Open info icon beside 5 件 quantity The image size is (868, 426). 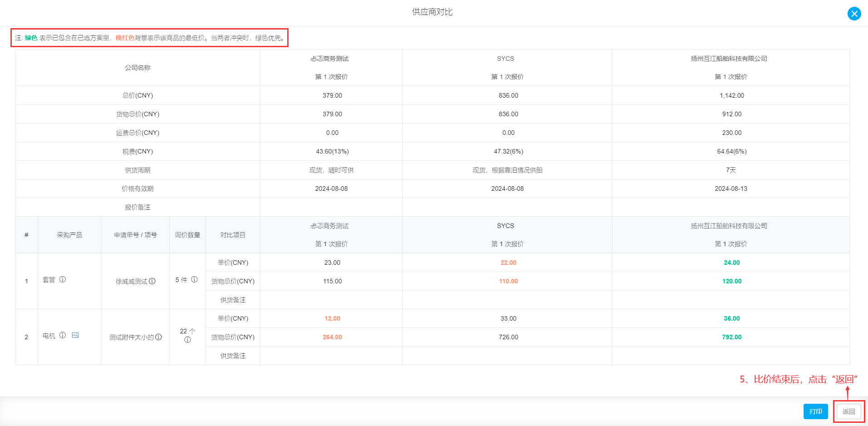pos(194,279)
